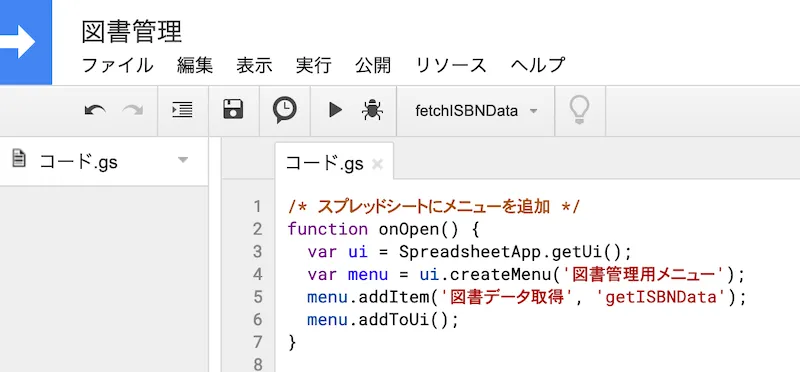Screen dimensions: 800x372
Task: Click the string '図書データ取得' on line 5
Action: [506, 297]
